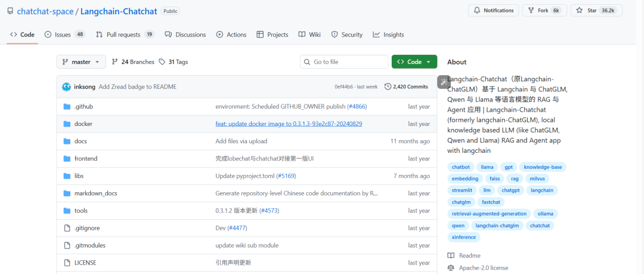The image size is (644, 274).
Task: Click the LICENSE file icon
Action: 67,263
